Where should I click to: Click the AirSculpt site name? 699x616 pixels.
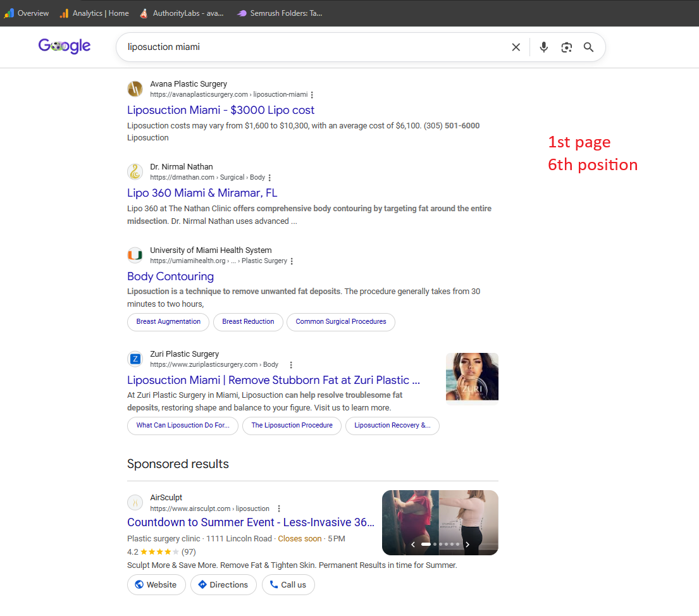click(166, 498)
